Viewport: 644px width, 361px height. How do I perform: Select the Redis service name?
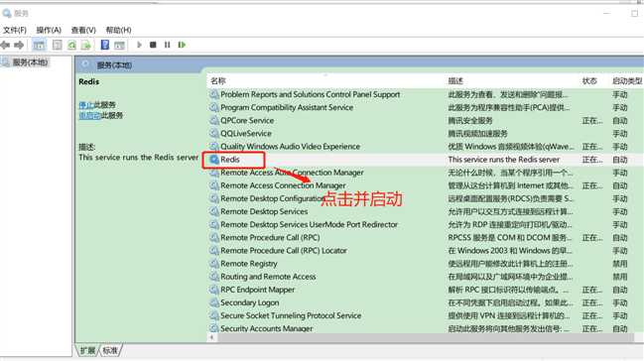(230, 160)
